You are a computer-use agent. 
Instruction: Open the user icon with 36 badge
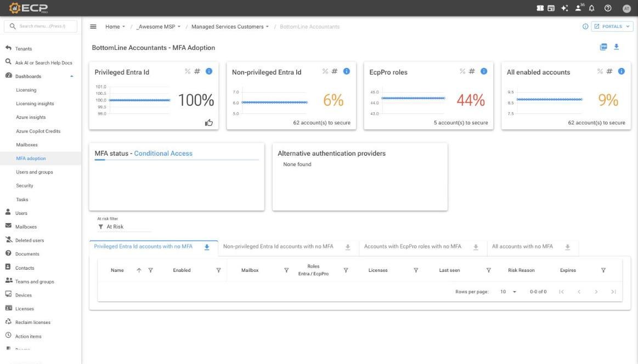[x=579, y=8]
